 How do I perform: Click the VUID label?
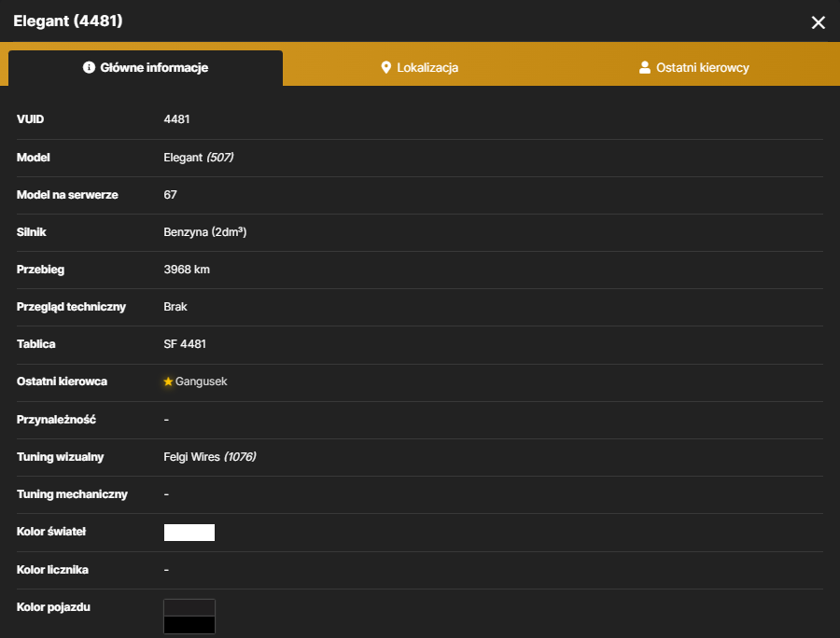tap(31, 119)
